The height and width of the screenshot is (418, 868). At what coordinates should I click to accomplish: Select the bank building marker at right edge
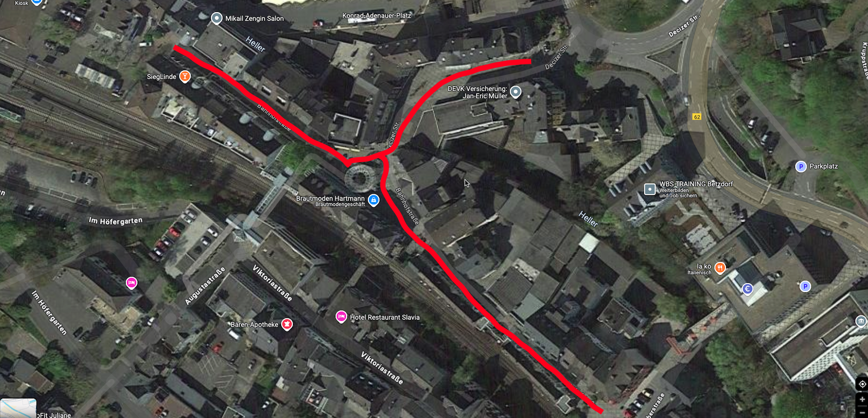tap(861, 321)
